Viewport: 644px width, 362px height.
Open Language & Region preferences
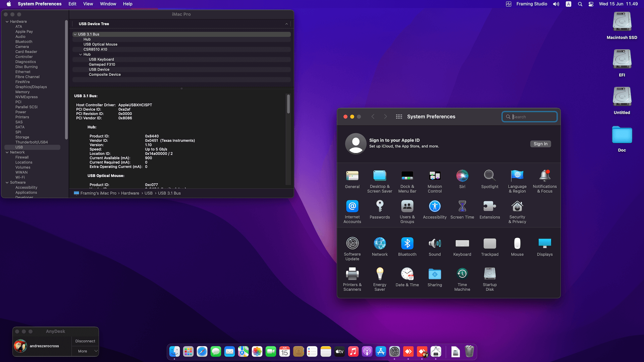[x=517, y=176]
